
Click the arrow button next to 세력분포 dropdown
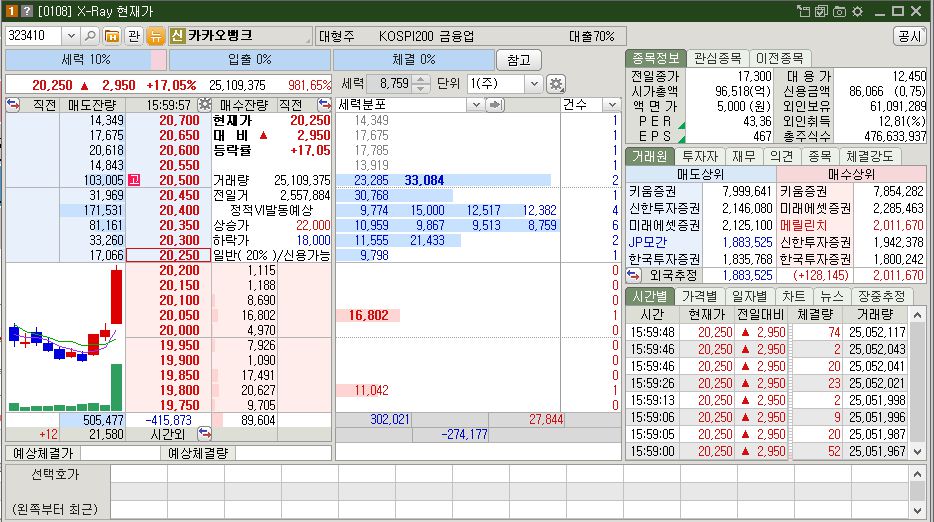coord(494,105)
